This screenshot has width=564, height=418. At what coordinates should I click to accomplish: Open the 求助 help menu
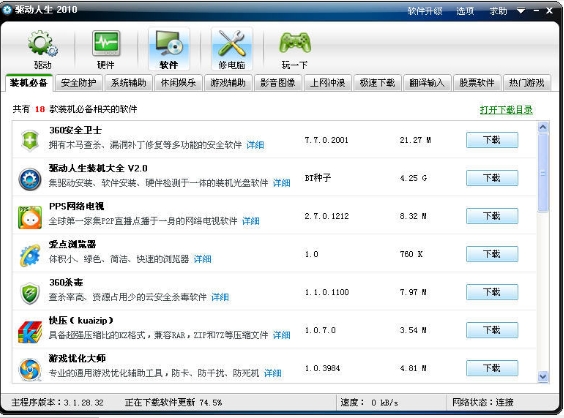[498, 11]
